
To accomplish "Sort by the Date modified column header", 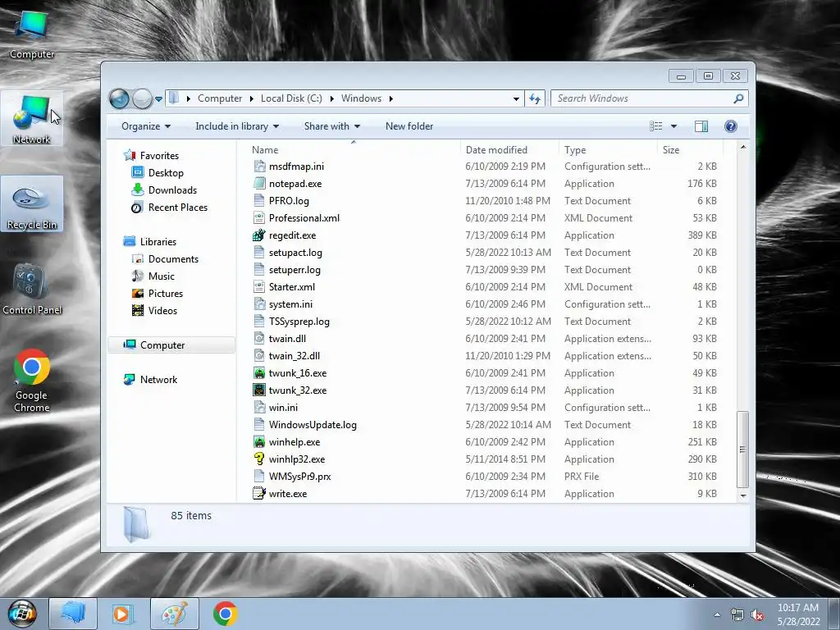I will (509, 150).
